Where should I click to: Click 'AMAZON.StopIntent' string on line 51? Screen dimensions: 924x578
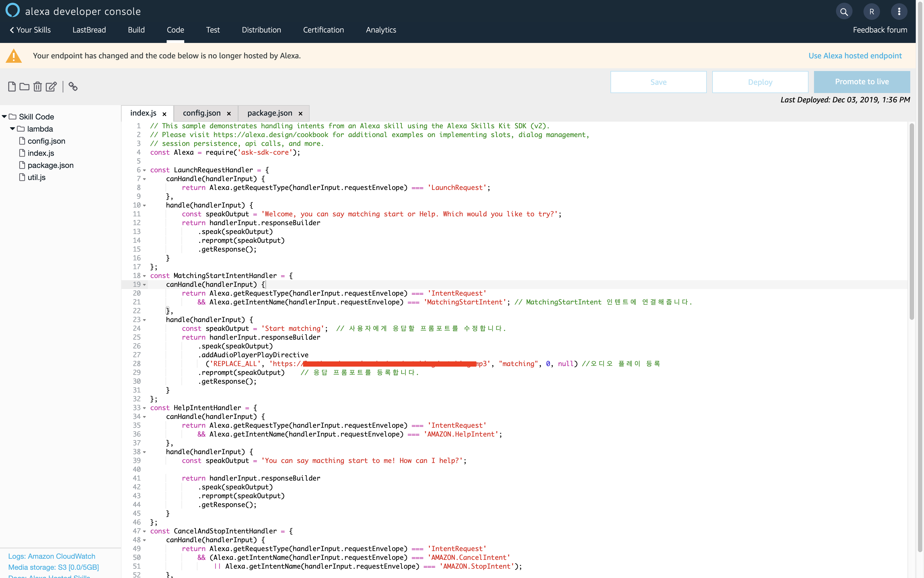477,566
